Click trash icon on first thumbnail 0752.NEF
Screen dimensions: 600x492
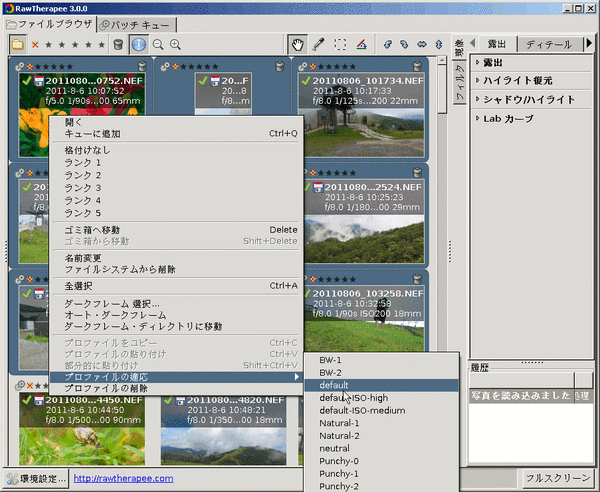point(142,66)
